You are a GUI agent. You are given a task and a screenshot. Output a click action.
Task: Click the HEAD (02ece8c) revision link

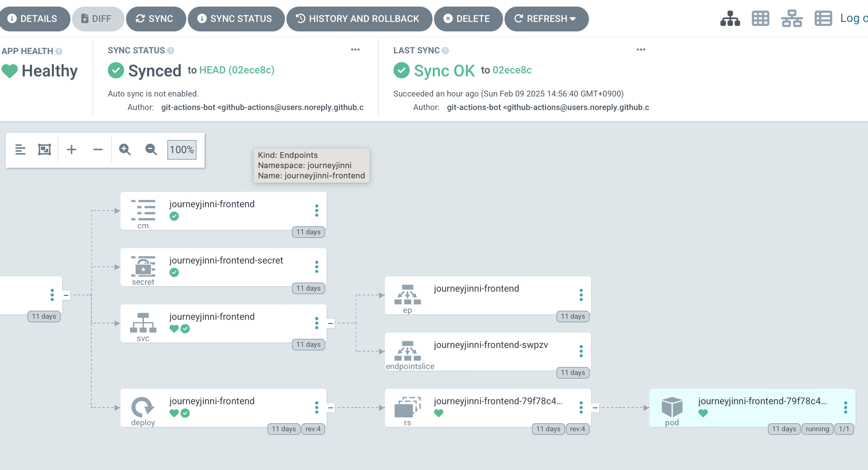pos(237,70)
